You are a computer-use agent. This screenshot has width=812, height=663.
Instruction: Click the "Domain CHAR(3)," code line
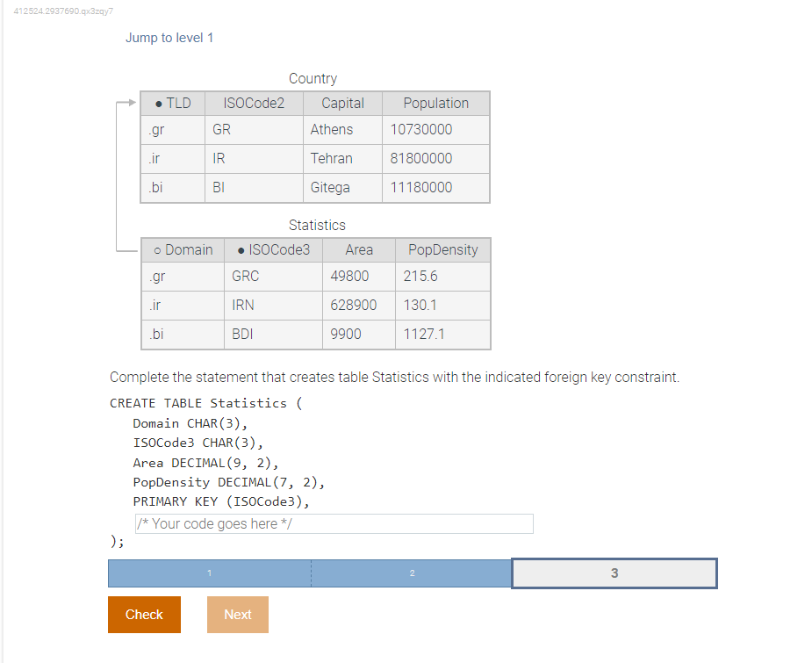tap(190, 423)
